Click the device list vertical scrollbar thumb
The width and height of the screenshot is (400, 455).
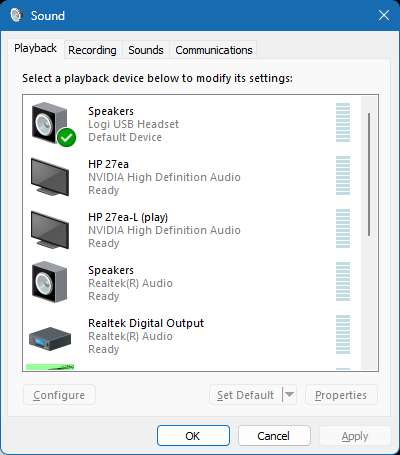coord(369,175)
